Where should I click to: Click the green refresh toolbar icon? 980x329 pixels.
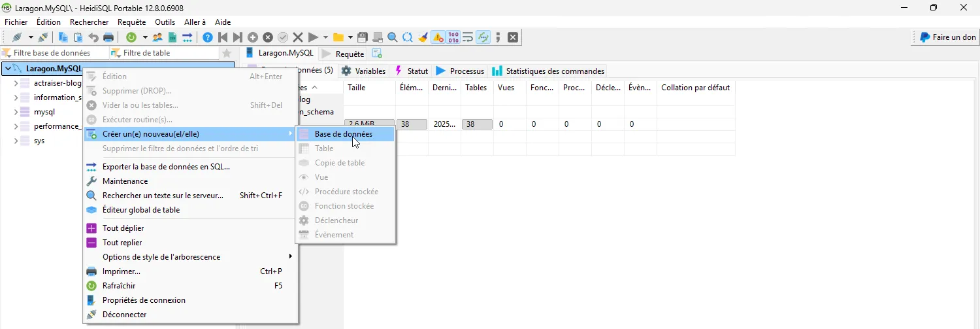coord(131,37)
